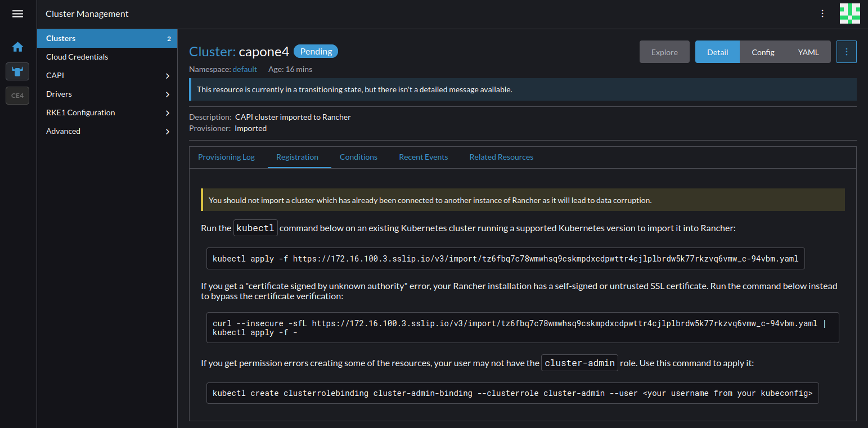
Task: Click the kubectl apply import command
Action: (505, 259)
